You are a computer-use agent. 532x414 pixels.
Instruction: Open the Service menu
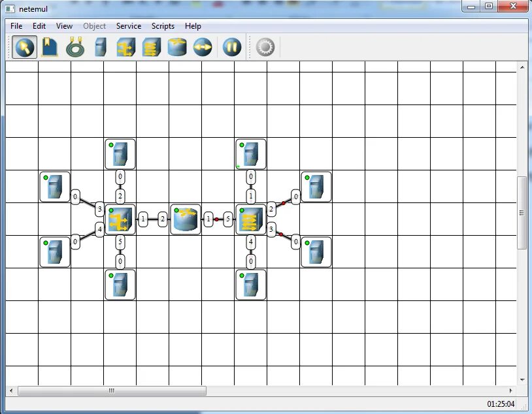click(x=129, y=26)
